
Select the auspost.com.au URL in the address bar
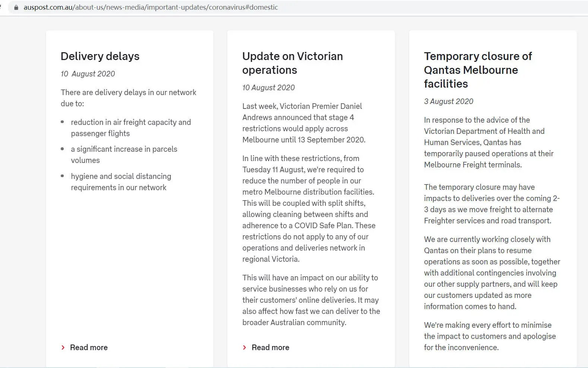pyautogui.click(x=151, y=7)
